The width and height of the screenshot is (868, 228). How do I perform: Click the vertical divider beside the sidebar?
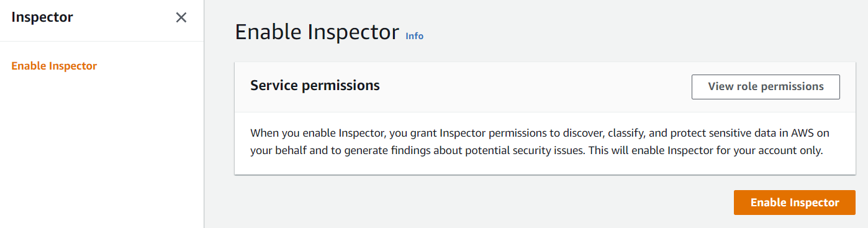point(204,114)
